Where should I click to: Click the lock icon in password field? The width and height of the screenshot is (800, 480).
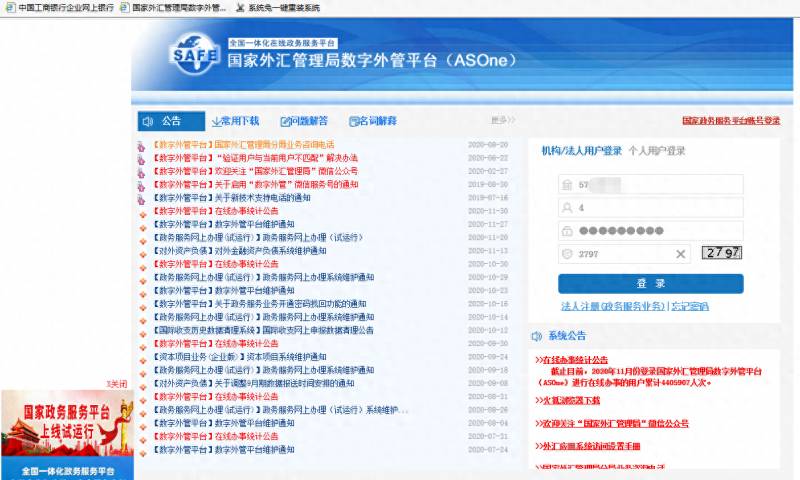pos(567,231)
